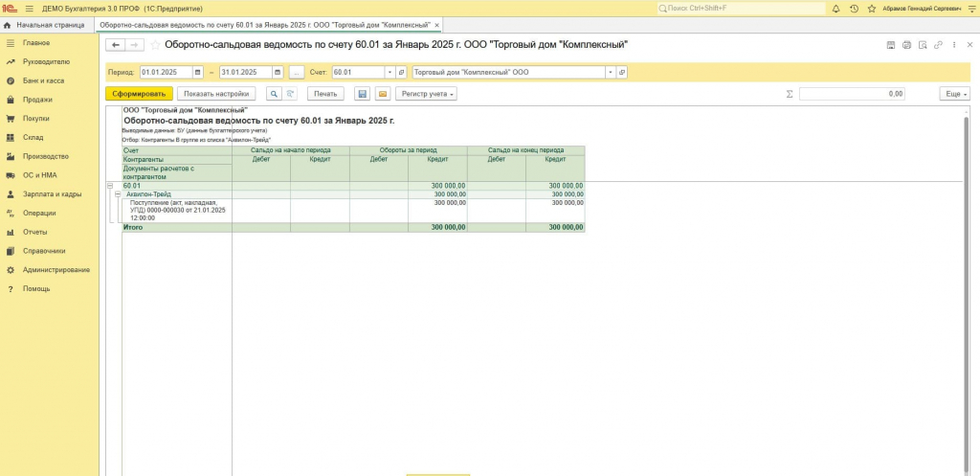Click the end date field 31.01.2025

(x=246, y=73)
